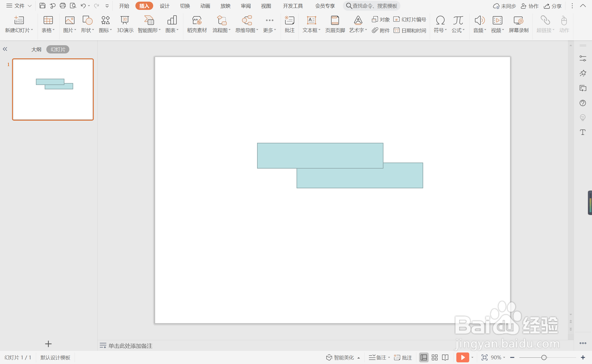This screenshot has height=364, width=592.
Task: Switch to slide sorter grid view
Action: (x=435, y=357)
